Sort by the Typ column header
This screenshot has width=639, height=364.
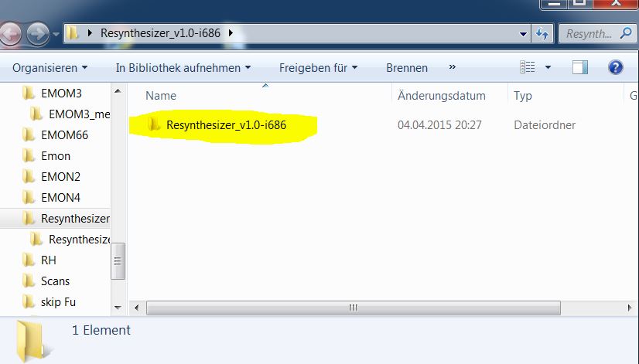tap(523, 96)
